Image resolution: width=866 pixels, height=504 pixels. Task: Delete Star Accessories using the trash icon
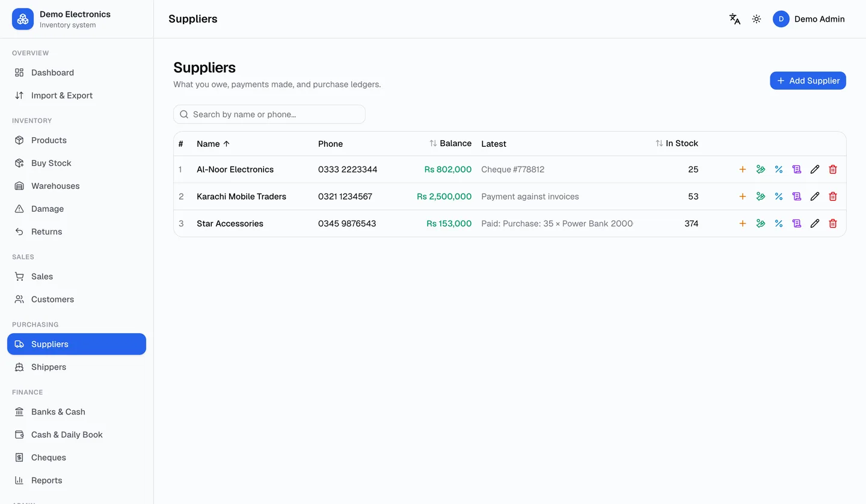coord(833,224)
